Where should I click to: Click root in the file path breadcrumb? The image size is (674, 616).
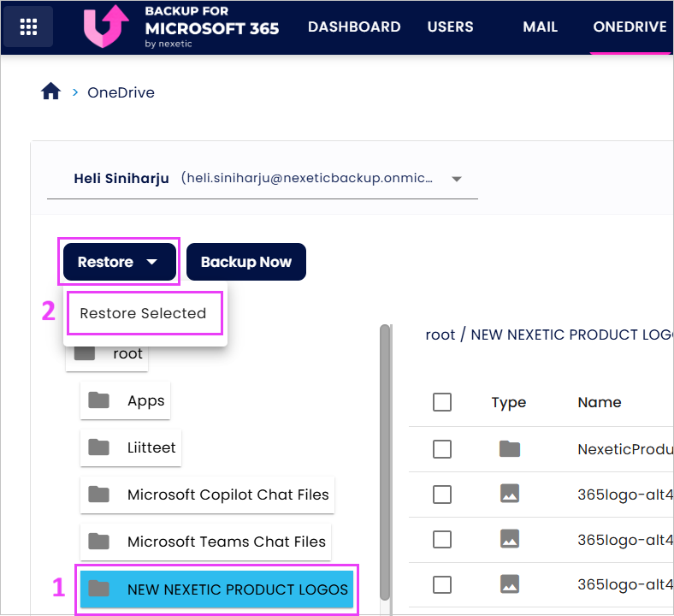point(440,335)
